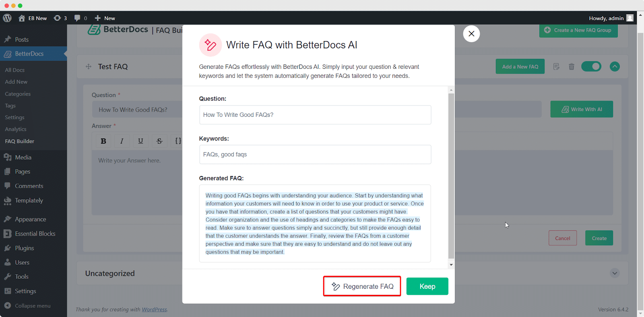This screenshot has width=644, height=317.
Task: Open FAQ Builder from the BetterDocs menu
Action: (x=19, y=141)
